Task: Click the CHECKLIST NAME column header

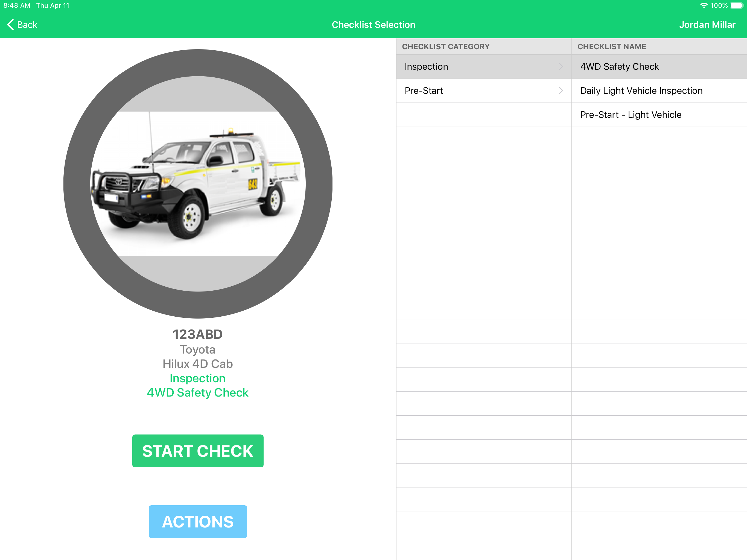Action: pos(612,46)
